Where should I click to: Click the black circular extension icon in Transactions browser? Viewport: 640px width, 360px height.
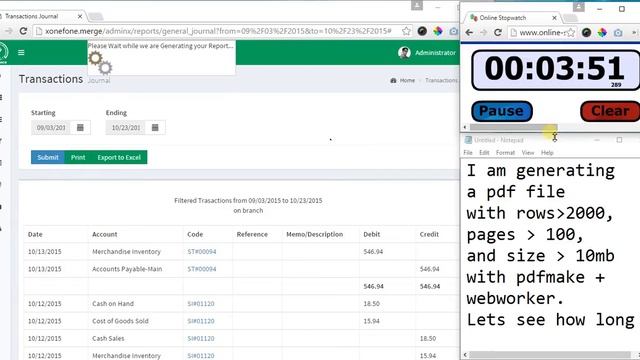pos(422,31)
